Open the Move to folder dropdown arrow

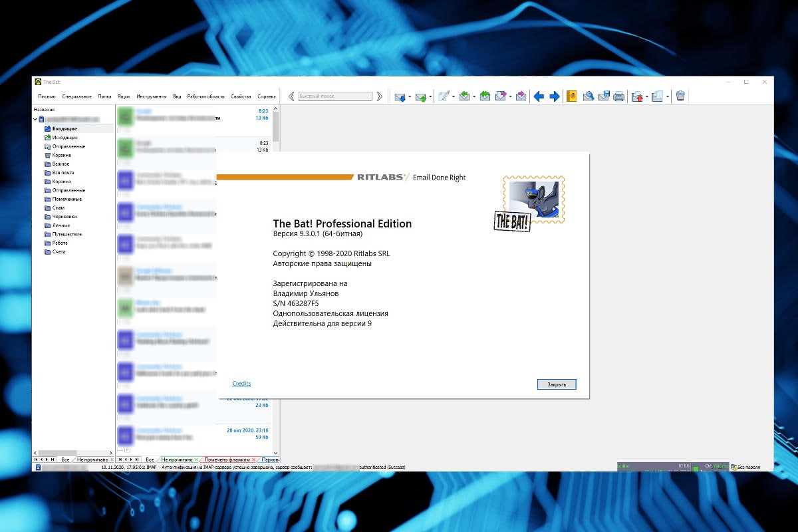tap(647, 97)
